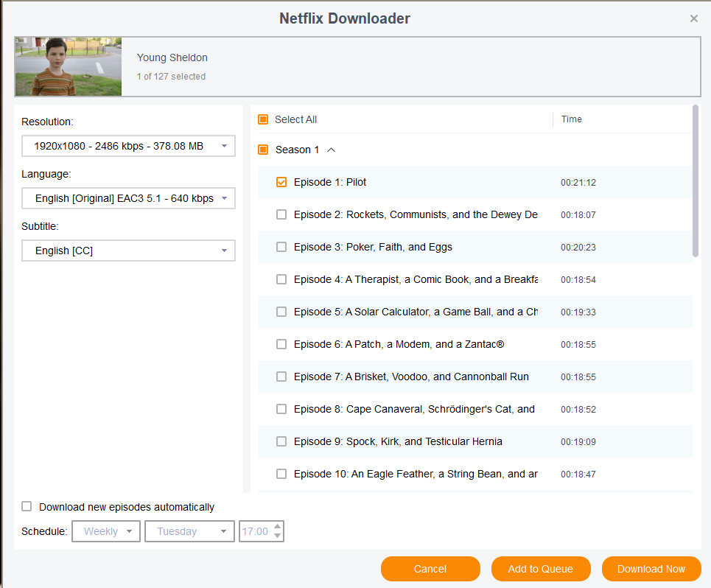Click the Young Sheldon thumbnail image
The height and width of the screenshot is (588, 711).
coord(69,66)
